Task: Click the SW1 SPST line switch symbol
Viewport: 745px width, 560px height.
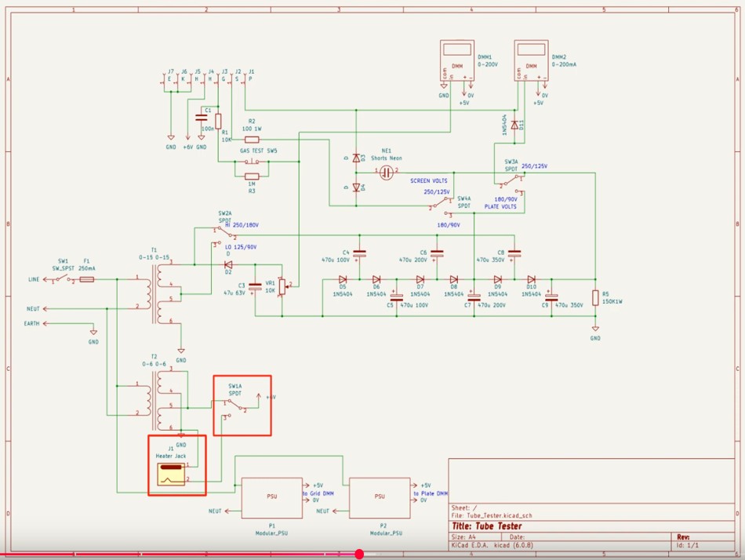Action: tap(63, 279)
